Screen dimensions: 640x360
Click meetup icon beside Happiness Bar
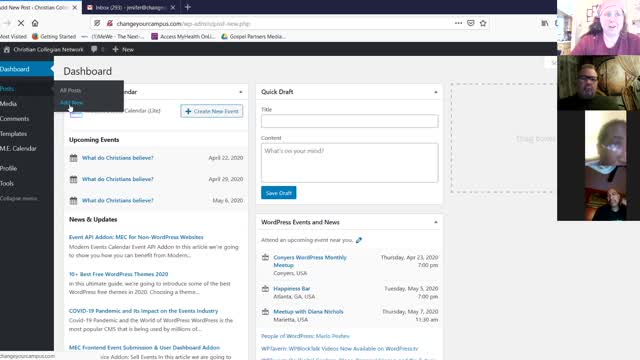click(265, 289)
